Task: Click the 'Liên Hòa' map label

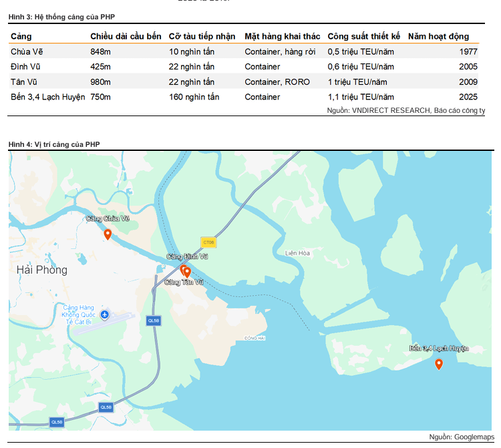Action: 297,253
